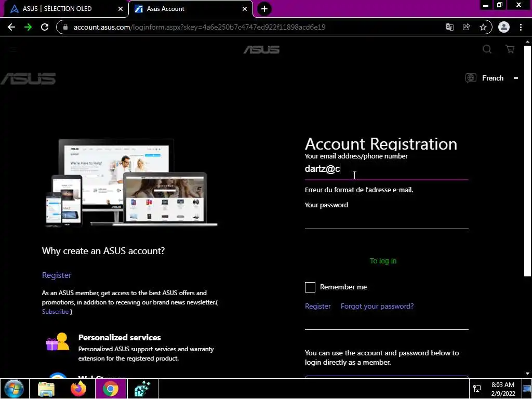Click the Chrome taskbar icon
The image size is (532, 399).
tap(111, 389)
